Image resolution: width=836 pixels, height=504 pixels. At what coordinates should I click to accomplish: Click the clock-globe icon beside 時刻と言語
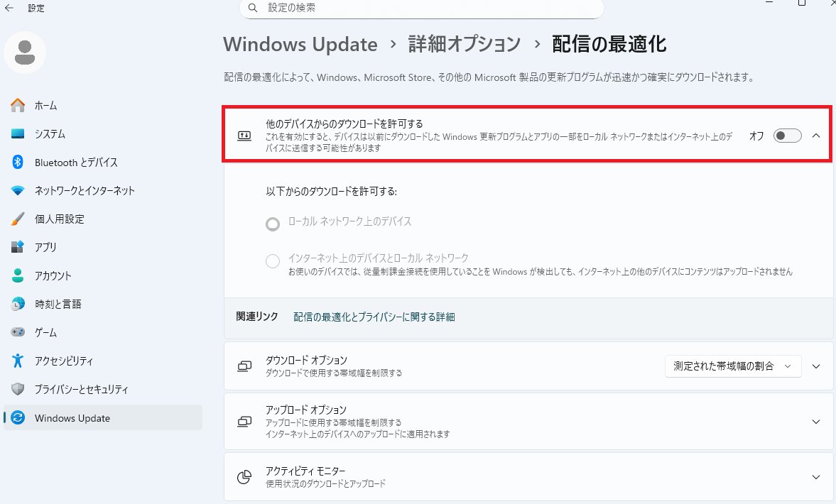point(18,304)
